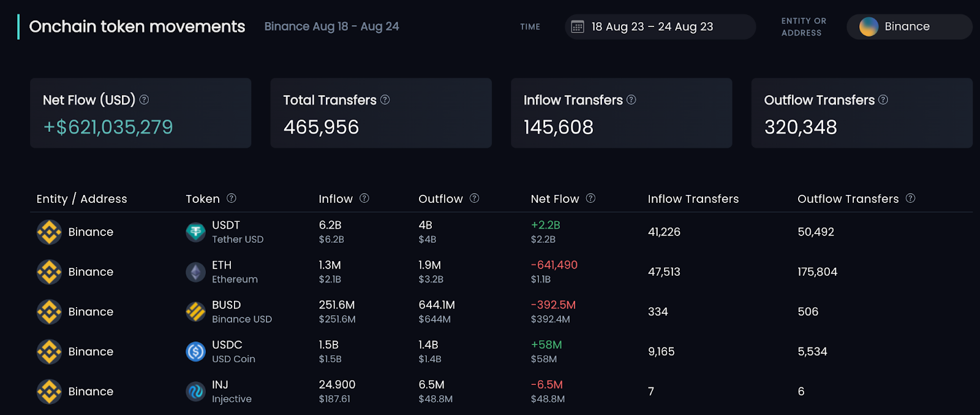Click the Injective INJ token icon
The width and height of the screenshot is (980, 415).
(x=195, y=392)
